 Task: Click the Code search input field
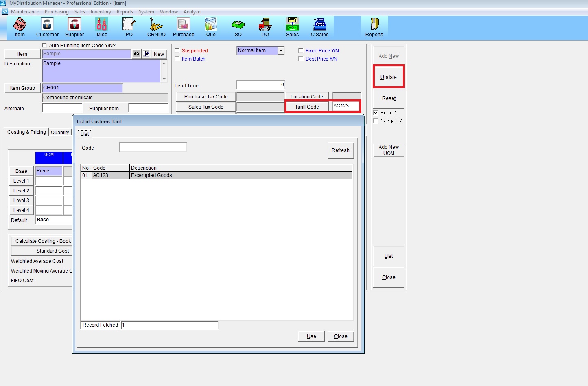pyautogui.click(x=153, y=147)
